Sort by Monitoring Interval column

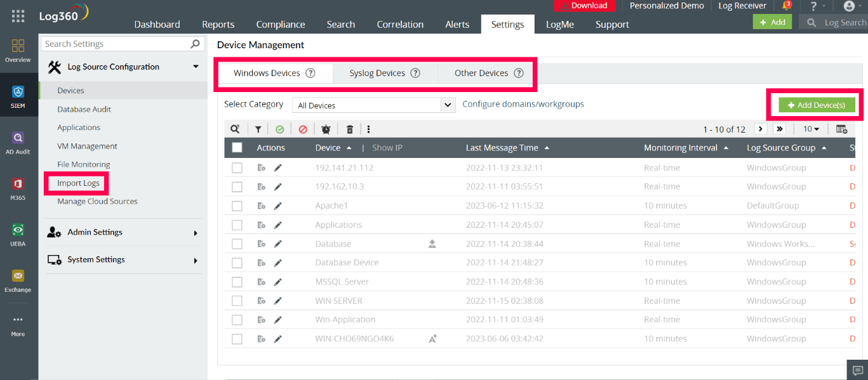pos(686,148)
